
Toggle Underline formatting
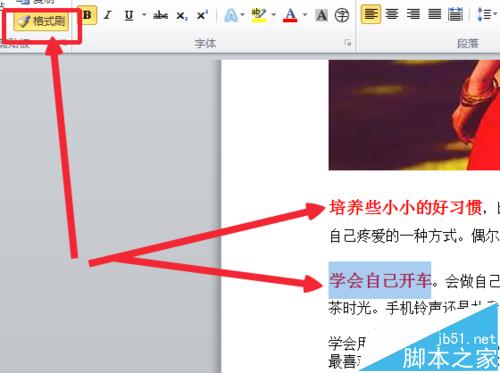click(129, 15)
